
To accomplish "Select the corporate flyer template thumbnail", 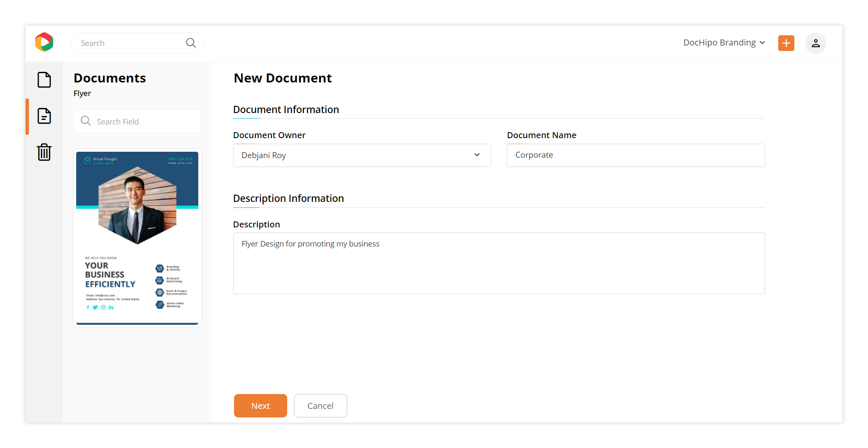I will [137, 238].
